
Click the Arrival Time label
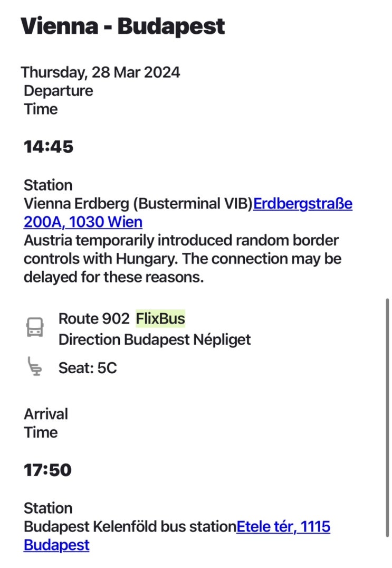[x=46, y=423]
